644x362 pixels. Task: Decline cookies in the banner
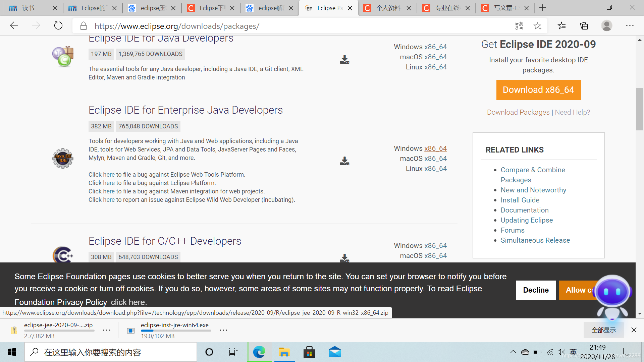pos(535,290)
